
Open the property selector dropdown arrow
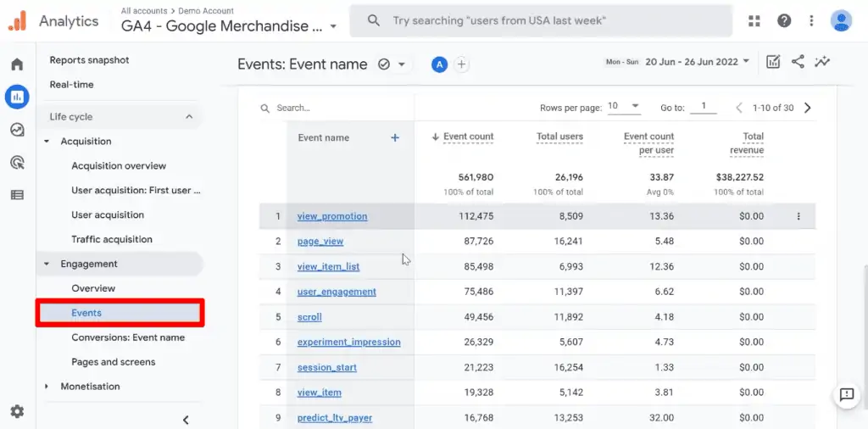pyautogui.click(x=332, y=26)
